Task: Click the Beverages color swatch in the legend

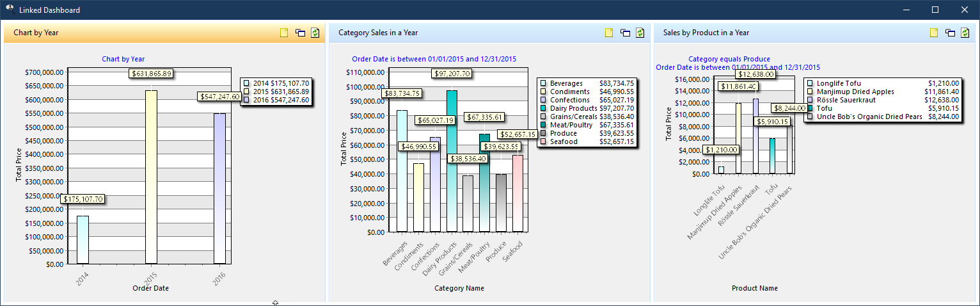Action: (543, 83)
